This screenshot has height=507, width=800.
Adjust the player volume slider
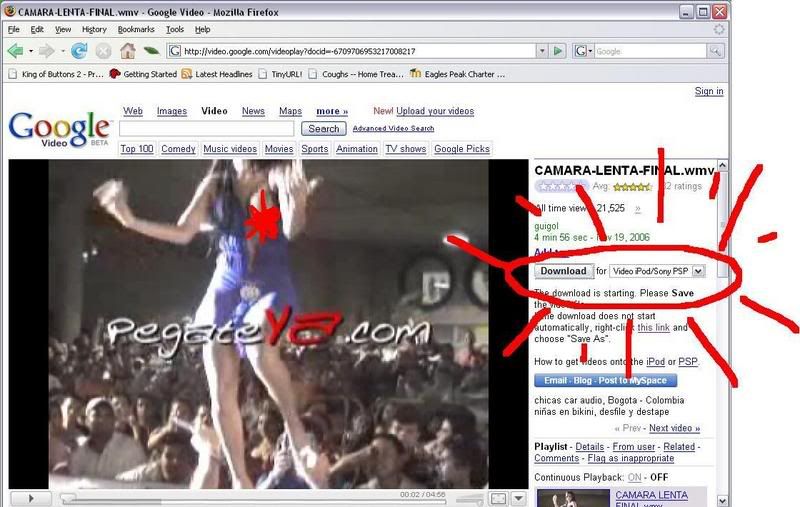tap(469, 499)
